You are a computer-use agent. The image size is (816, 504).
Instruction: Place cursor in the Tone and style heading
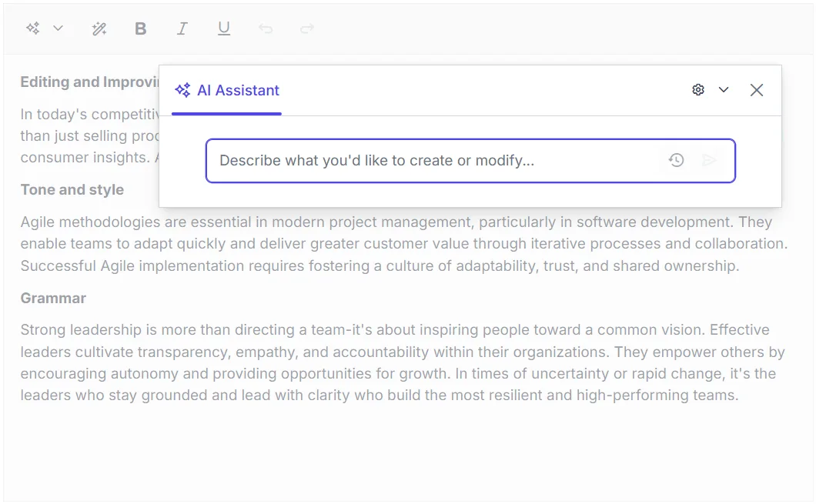tap(72, 189)
